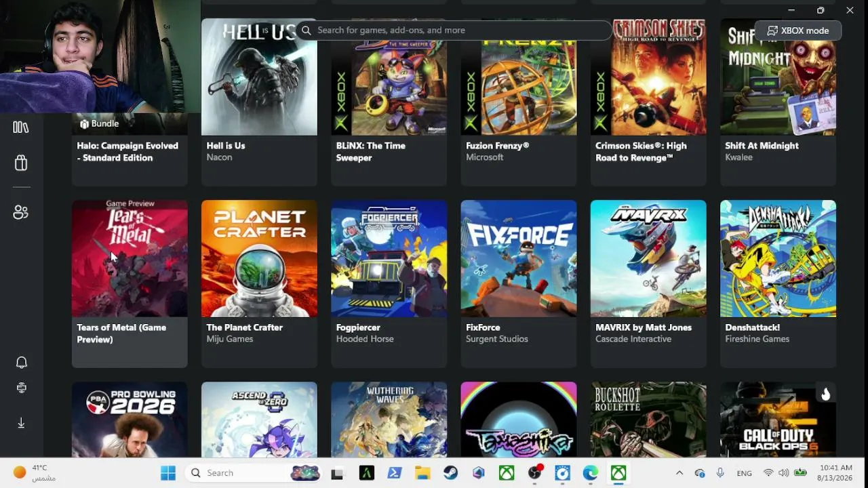Click the Halo: Campaign Evolved title
Image resolution: width=868 pixels, height=488 pixels.
point(127,152)
